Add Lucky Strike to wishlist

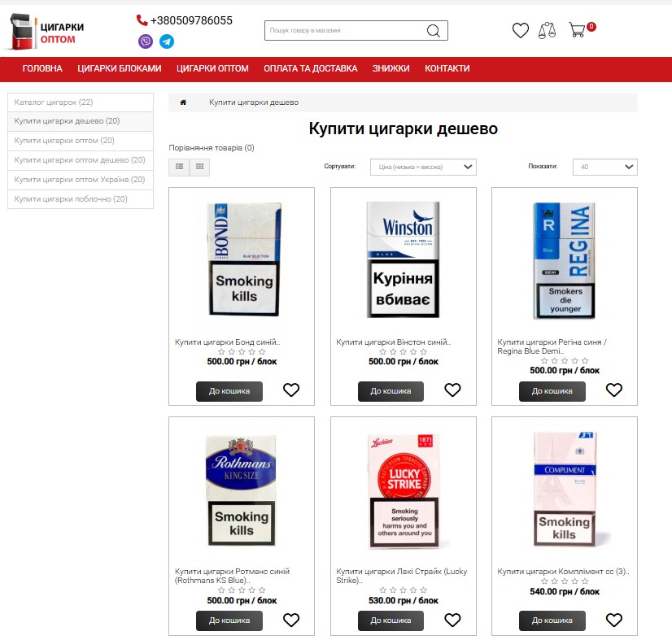[x=452, y=620]
